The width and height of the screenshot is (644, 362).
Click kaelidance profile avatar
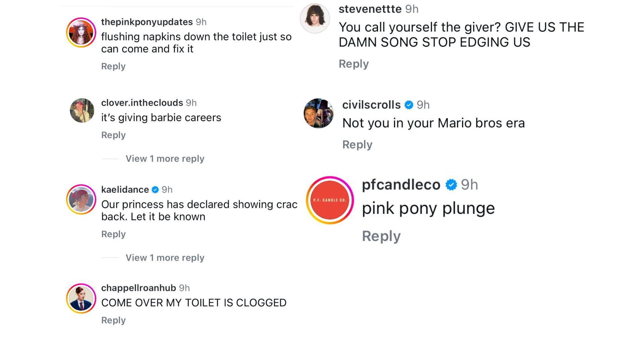click(81, 199)
